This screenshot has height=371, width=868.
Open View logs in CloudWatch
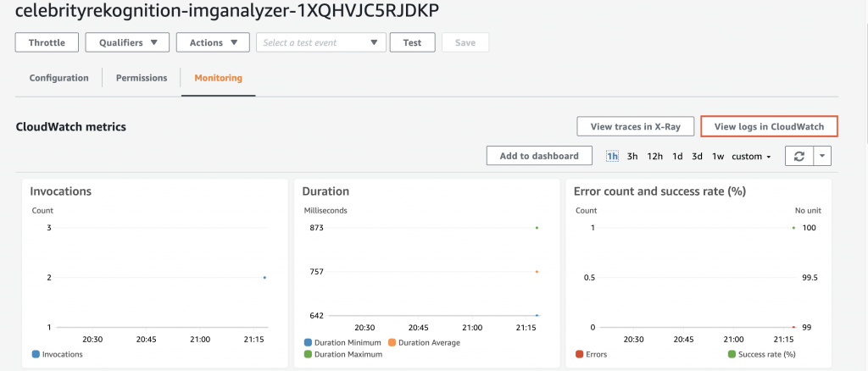[769, 126]
